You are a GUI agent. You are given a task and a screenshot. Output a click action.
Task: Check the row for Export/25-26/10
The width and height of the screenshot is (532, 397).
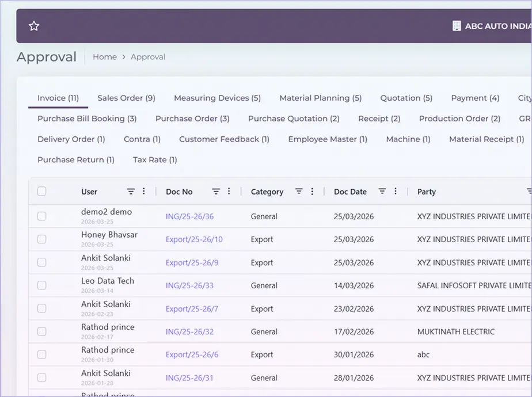pyautogui.click(x=41, y=239)
